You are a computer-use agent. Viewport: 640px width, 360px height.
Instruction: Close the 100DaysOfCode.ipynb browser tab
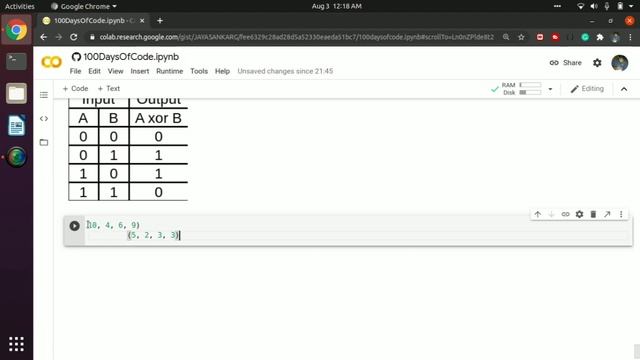[142, 20]
